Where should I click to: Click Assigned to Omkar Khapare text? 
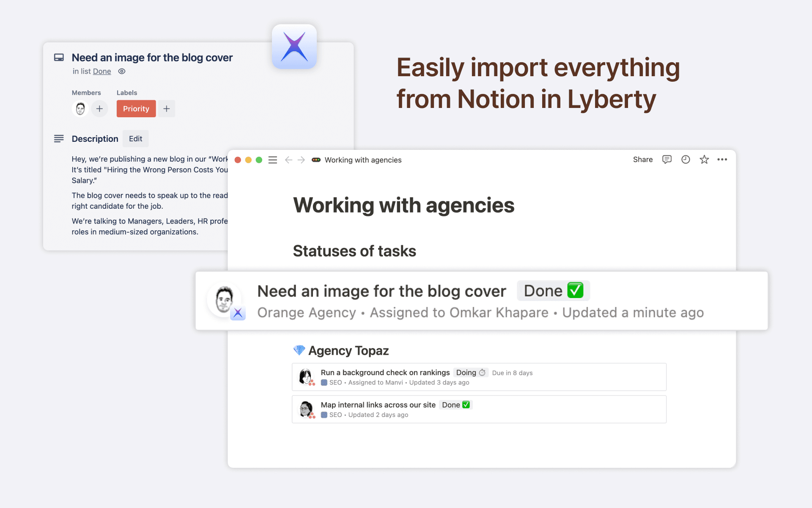pyautogui.click(x=459, y=313)
